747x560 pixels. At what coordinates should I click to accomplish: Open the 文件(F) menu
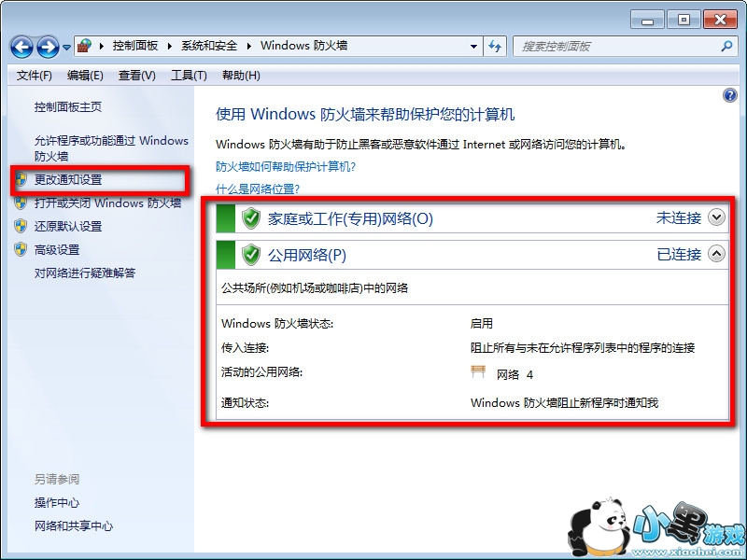(34, 76)
